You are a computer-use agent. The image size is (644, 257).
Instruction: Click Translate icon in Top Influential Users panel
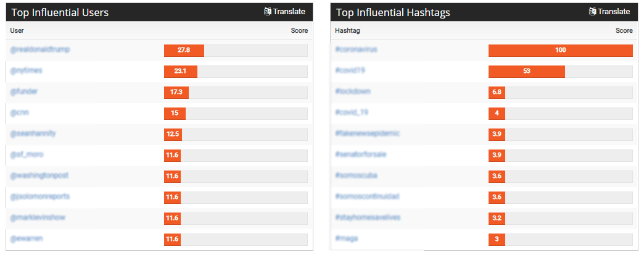click(268, 12)
